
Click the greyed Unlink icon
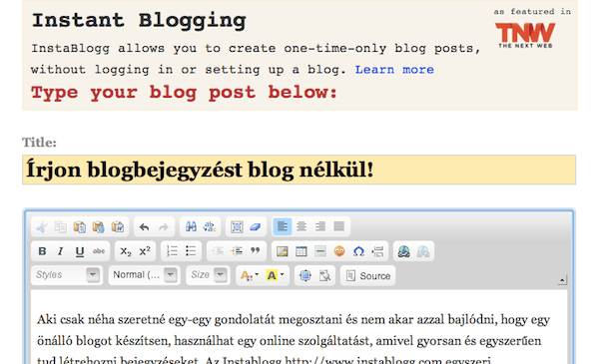(423, 251)
